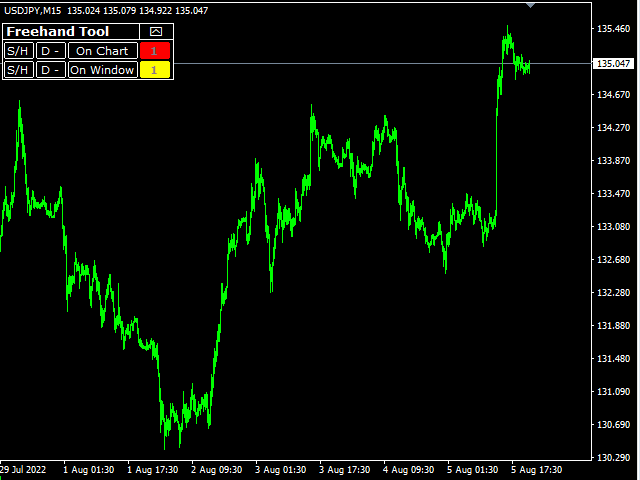Click the 133.870 price scale label
This screenshot has height=480, width=640.
(x=613, y=161)
